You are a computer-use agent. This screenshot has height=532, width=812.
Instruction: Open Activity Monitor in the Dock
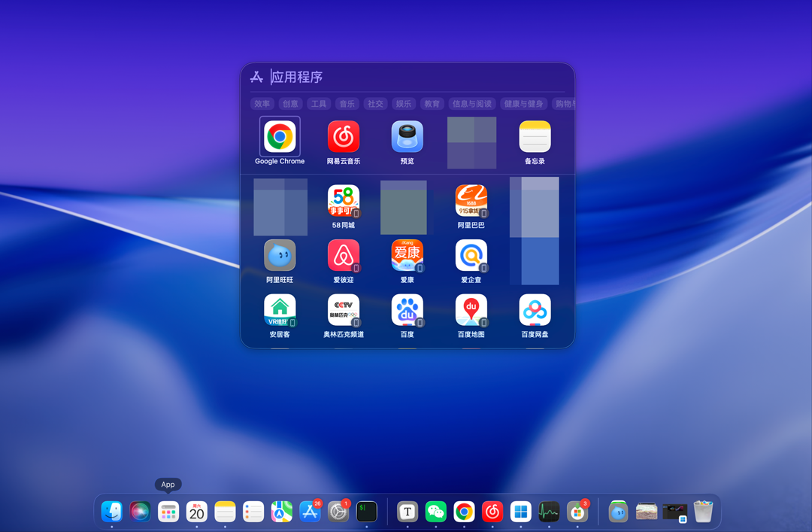(549, 512)
